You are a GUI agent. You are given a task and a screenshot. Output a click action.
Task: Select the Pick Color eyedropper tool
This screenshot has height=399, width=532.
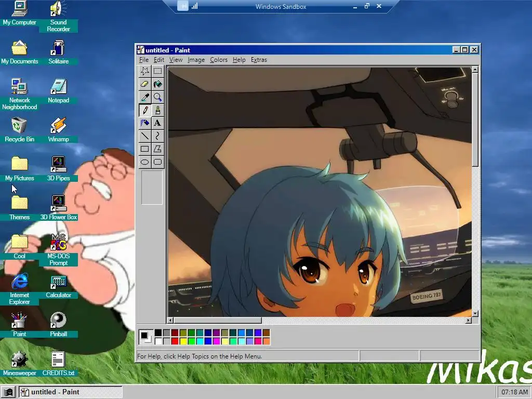pyautogui.click(x=145, y=97)
